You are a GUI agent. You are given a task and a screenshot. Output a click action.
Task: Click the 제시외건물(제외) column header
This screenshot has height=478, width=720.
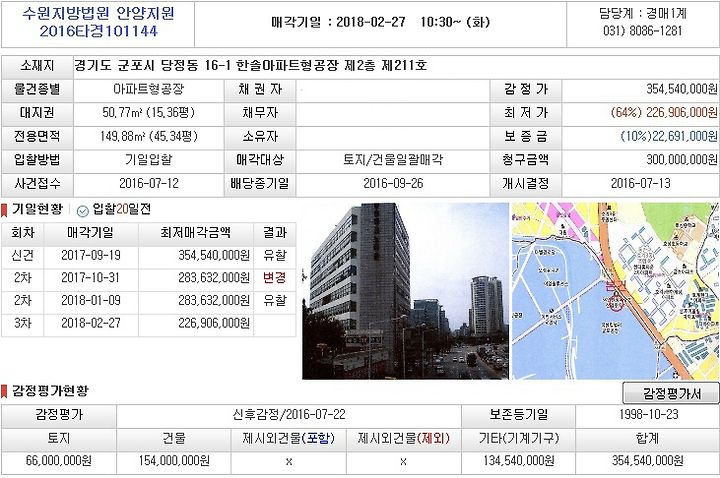[x=404, y=439]
